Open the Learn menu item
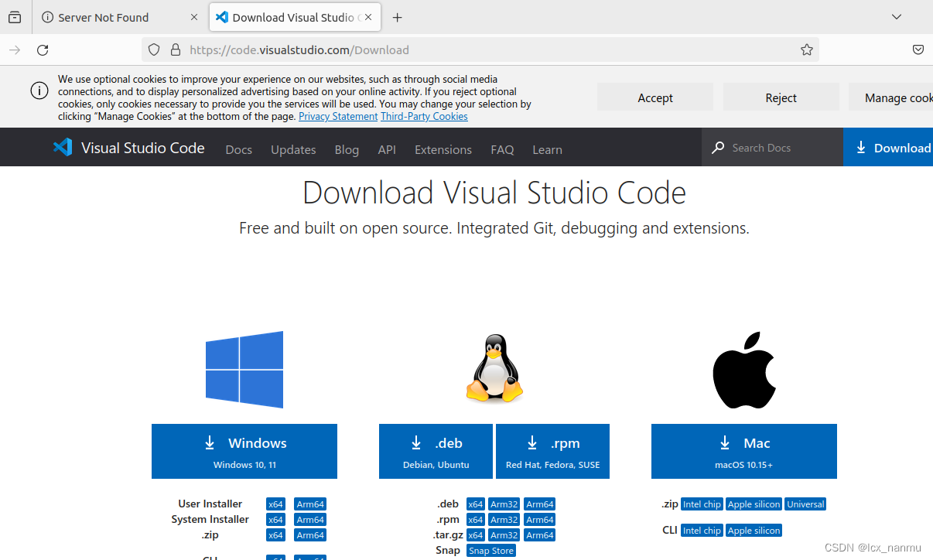The width and height of the screenshot is (933, 560). tap(547, 149)
